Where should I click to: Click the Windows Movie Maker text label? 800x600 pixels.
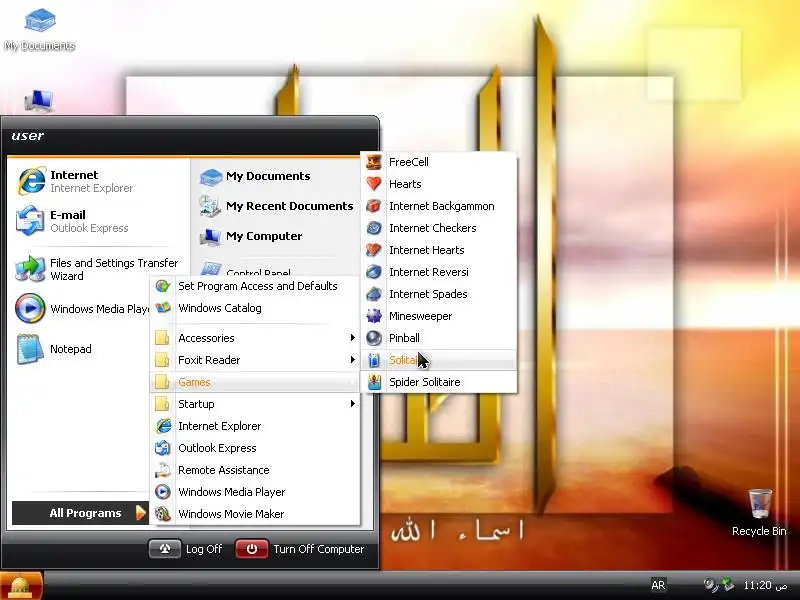(231, 514)
